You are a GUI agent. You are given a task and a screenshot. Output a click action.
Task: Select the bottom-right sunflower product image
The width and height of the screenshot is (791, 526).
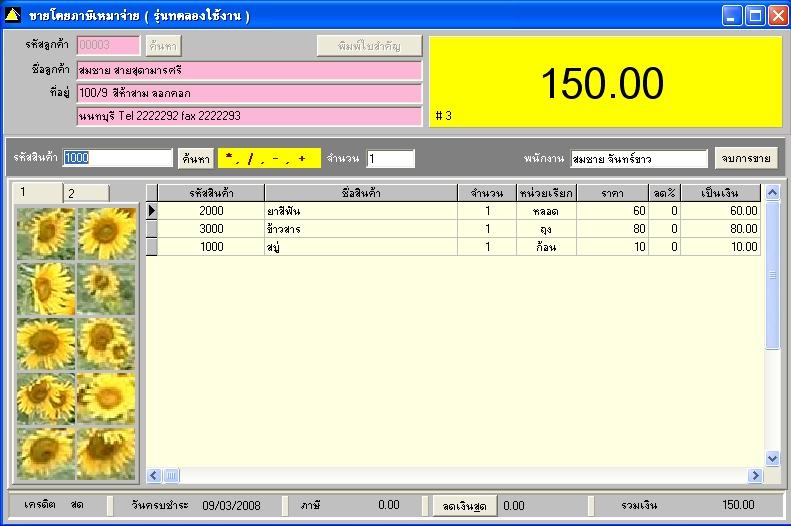tap(107, 453)
